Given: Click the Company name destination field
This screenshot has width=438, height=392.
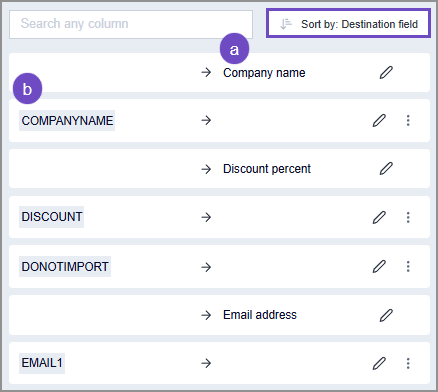Looking at the screenshot, I should pyautogui.click(x=264, y=73).
